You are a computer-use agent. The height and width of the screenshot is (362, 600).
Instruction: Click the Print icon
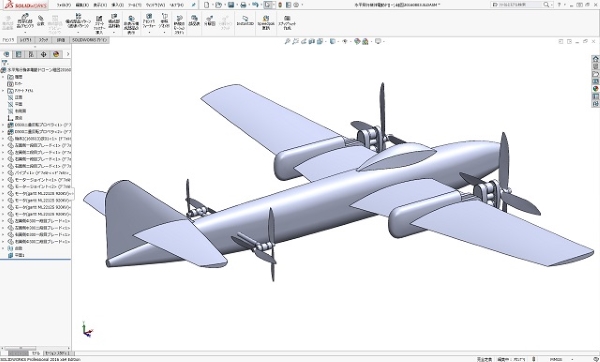243,5
